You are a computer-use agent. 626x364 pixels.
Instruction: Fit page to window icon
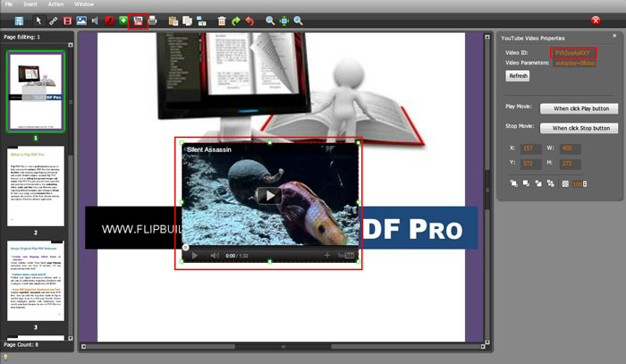(283, 21)
